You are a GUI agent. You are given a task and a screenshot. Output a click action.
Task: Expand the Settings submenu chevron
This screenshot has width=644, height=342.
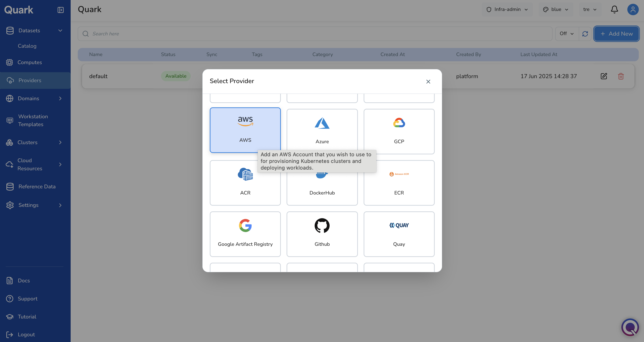pyautogui.click(x=60, y=205)
